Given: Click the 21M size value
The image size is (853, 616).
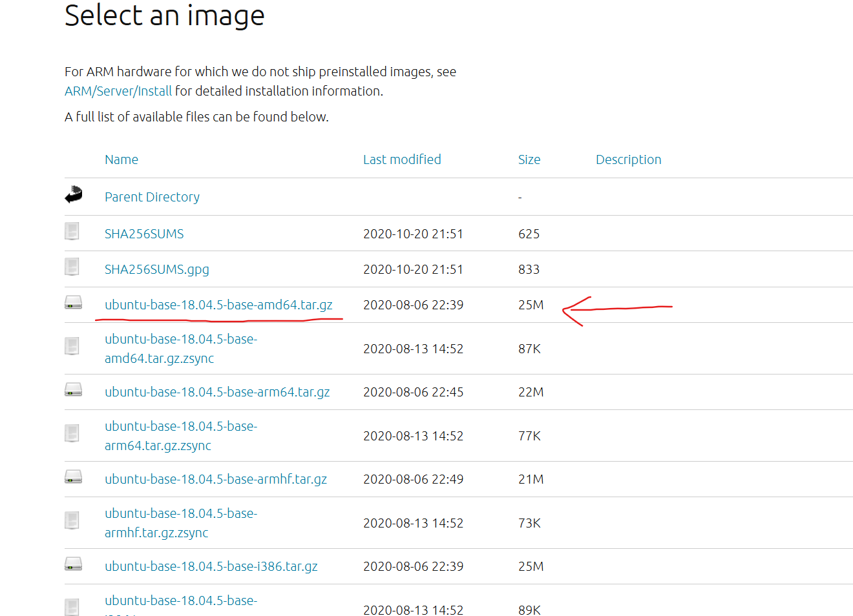Looking at the screenshot, I should pos(531,479).
